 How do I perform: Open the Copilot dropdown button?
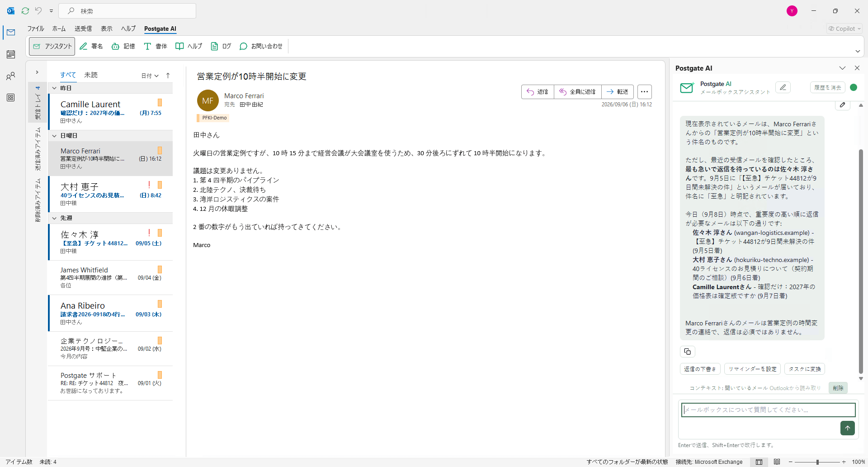click(x=844, y=29)
